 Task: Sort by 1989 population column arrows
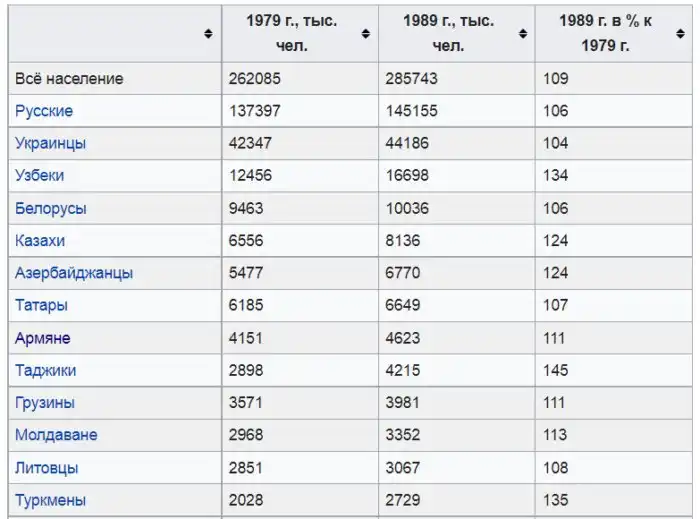click(x=523, y=34)
